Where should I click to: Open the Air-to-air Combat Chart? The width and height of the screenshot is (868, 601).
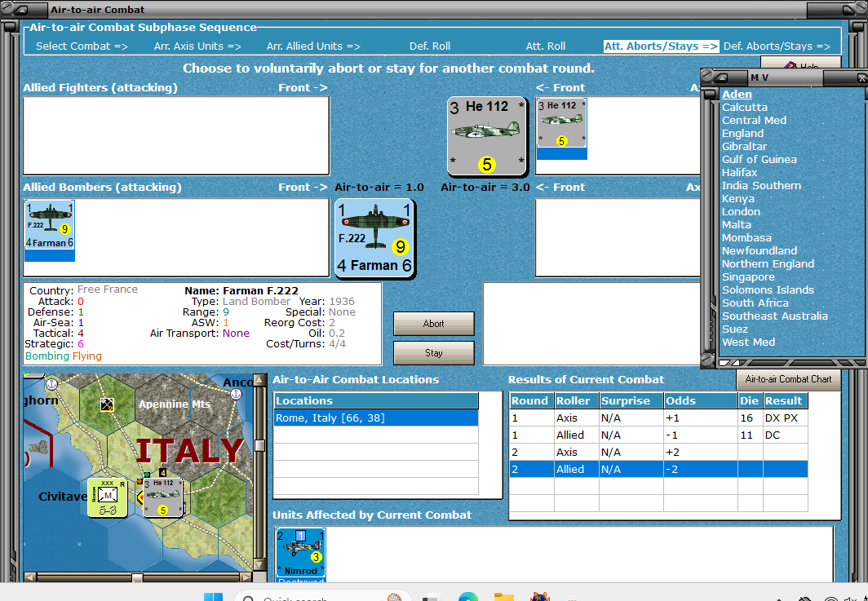click(x=788, y=379)
